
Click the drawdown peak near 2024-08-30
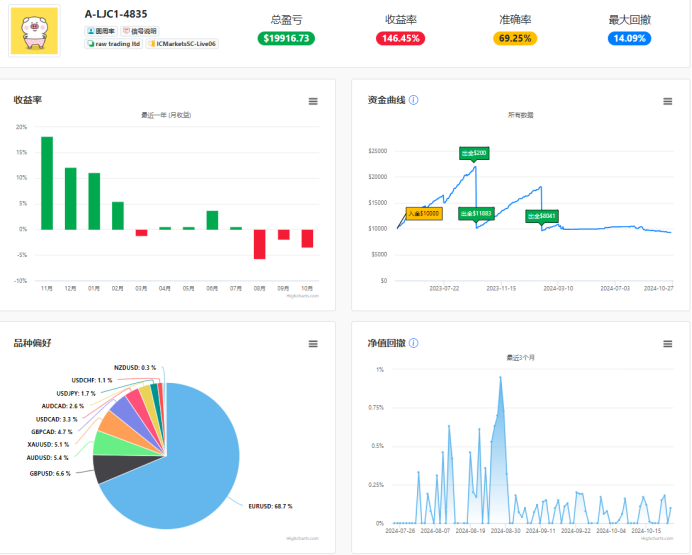[x=500, y=377]
